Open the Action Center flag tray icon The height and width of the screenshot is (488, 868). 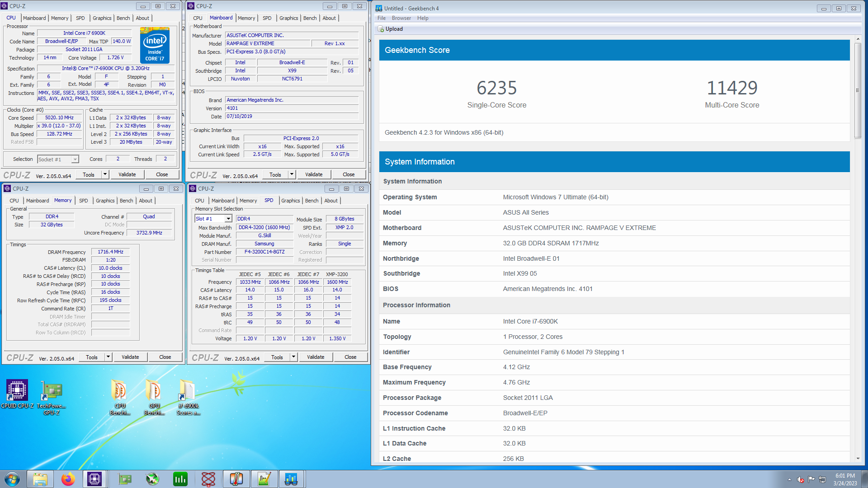point(811,479)
